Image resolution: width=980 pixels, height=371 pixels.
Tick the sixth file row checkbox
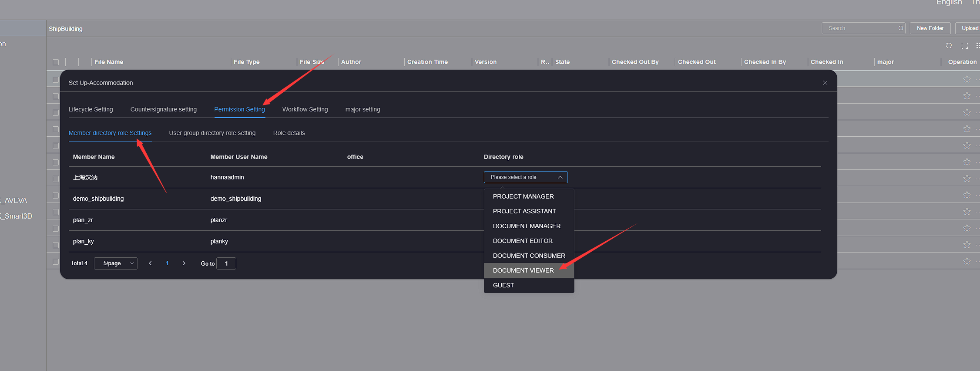pyautogui.click(x=56, y=162)
